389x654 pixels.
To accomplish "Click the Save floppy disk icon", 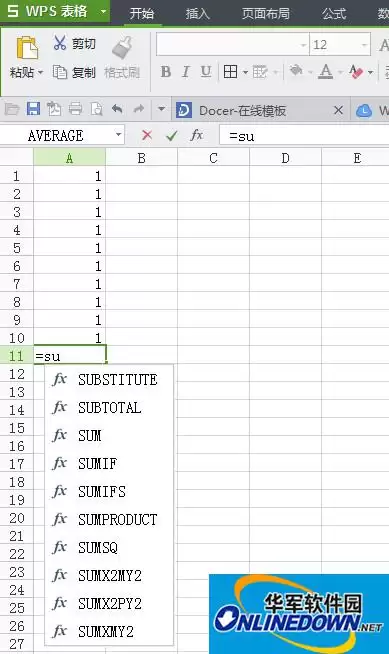I will (x=33, y=110).
